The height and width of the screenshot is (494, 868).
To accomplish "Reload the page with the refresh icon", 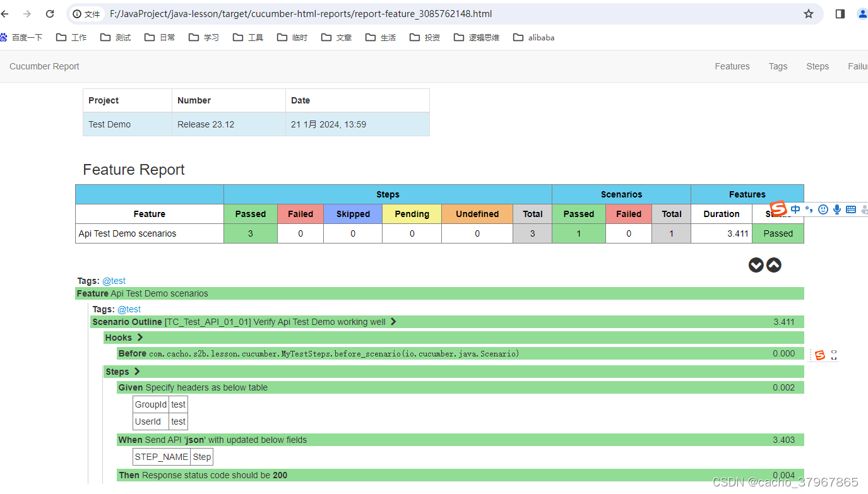I will click(51, 14).
